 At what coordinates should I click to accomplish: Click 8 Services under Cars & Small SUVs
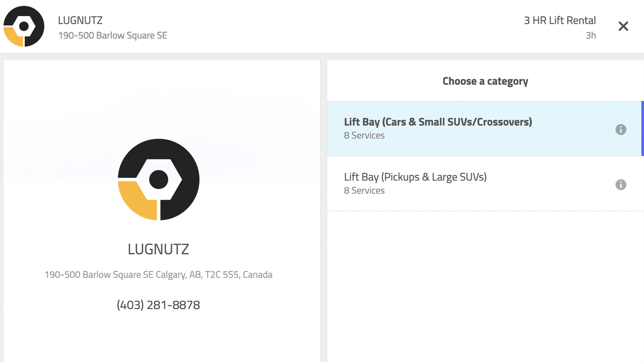364,135
